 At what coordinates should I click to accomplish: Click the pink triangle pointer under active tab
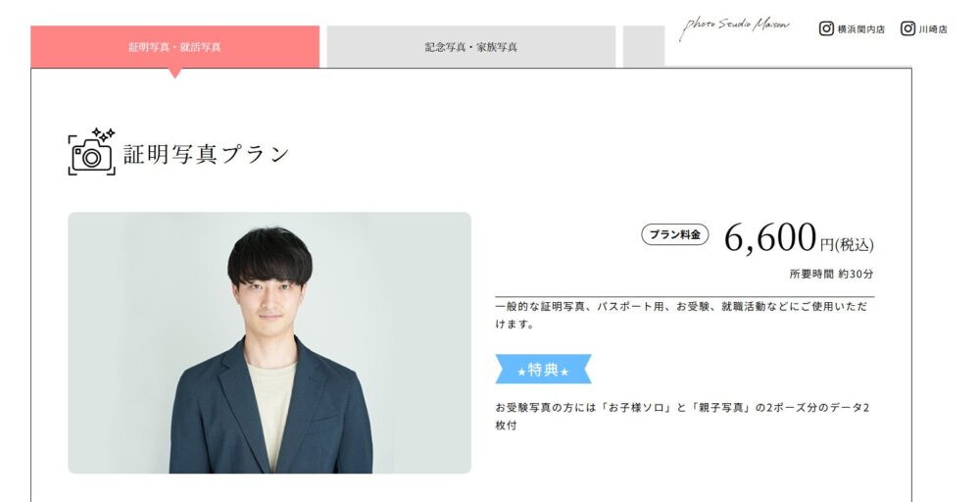coord(175,74)
